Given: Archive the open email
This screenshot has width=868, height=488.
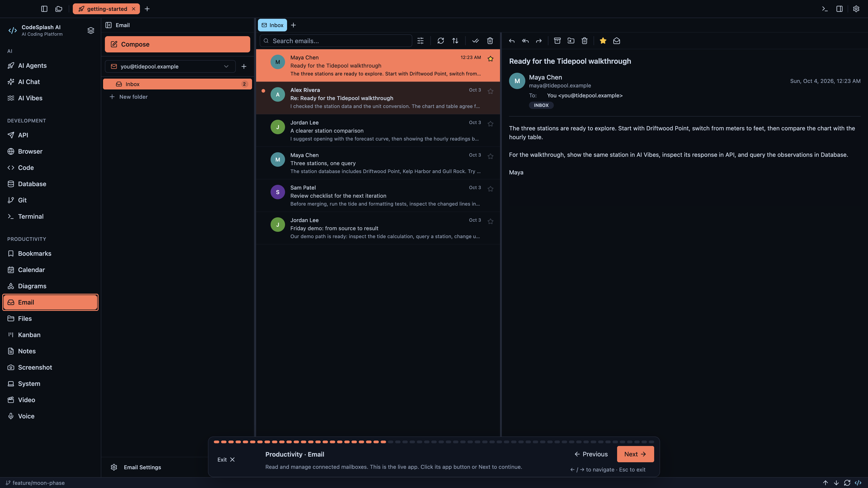Looking at the screenshot, I should pos(557,41).
